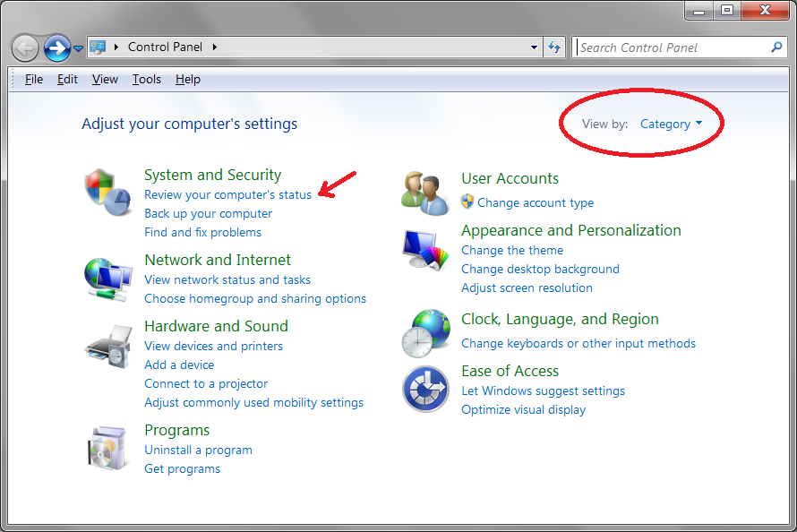Open the Ease of Access icon
The image size is (797, 532).
click(x=425, y=389)
